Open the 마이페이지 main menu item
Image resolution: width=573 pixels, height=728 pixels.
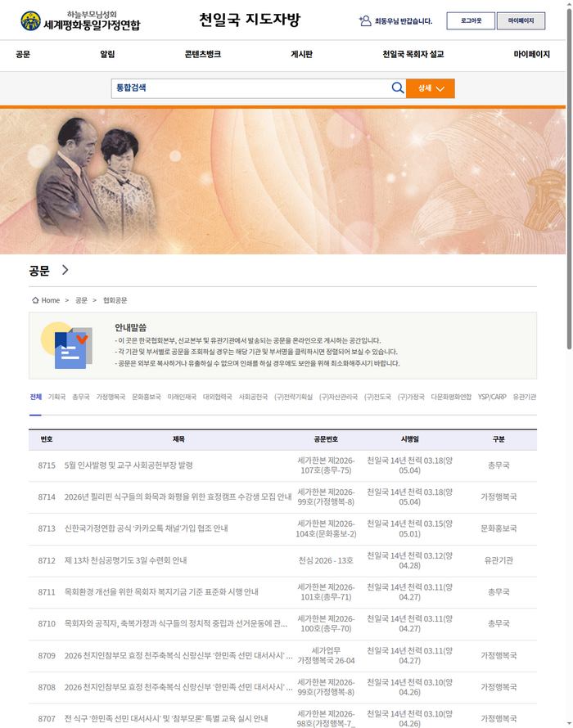coord(531,54)
